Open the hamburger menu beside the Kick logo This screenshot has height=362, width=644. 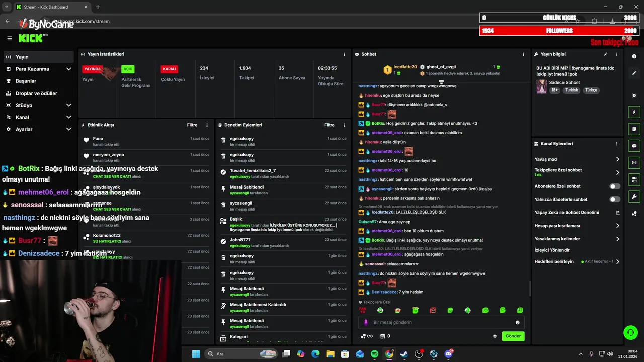pos(10,38)
